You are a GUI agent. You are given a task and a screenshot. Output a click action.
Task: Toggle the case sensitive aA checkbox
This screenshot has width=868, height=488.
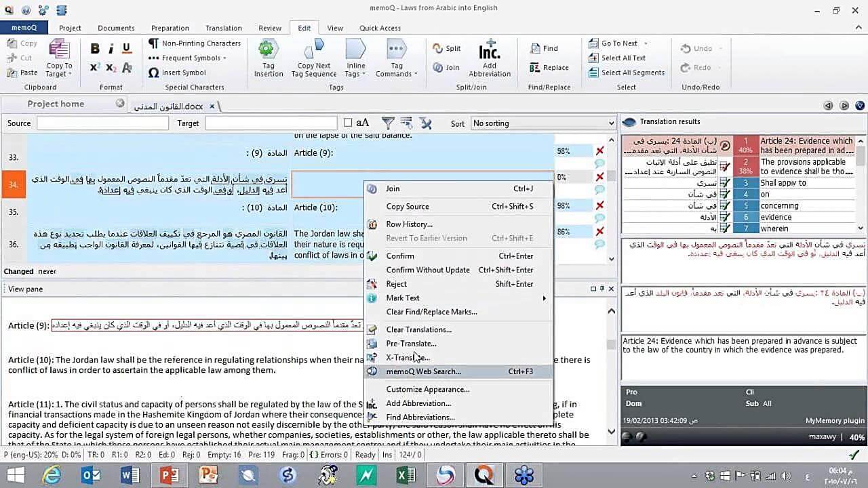click(x=348, y=123)
